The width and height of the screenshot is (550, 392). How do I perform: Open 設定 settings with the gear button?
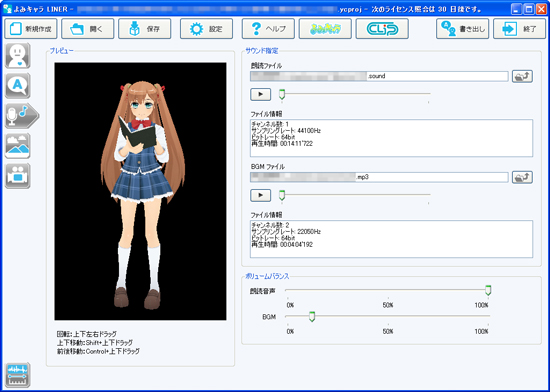point(206,29)
